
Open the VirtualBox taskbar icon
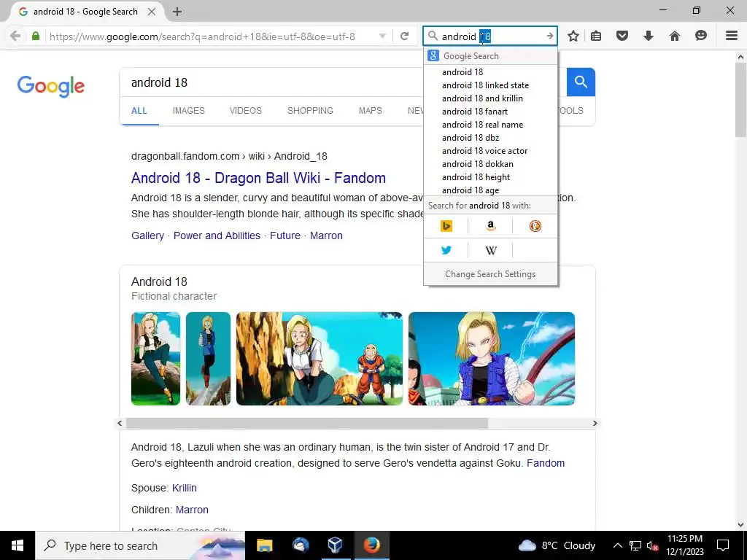(x=336, y=545)
